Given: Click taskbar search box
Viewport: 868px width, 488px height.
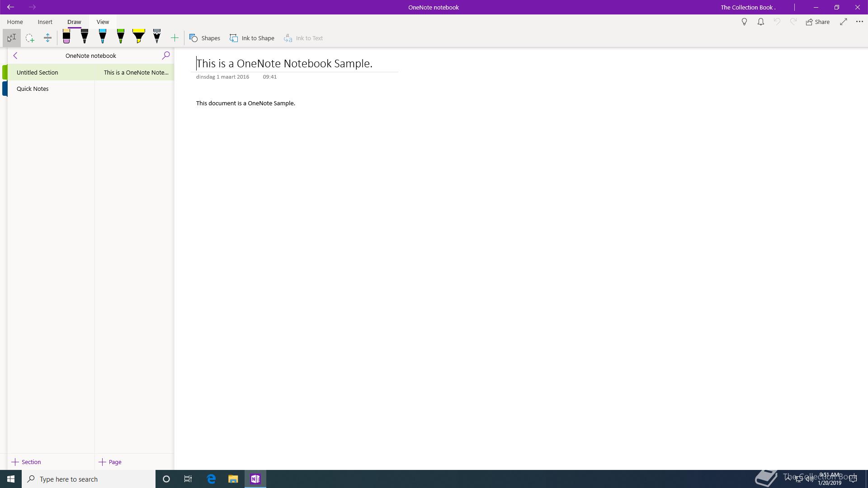Looking at the screenshot, I should click(89, 479).
